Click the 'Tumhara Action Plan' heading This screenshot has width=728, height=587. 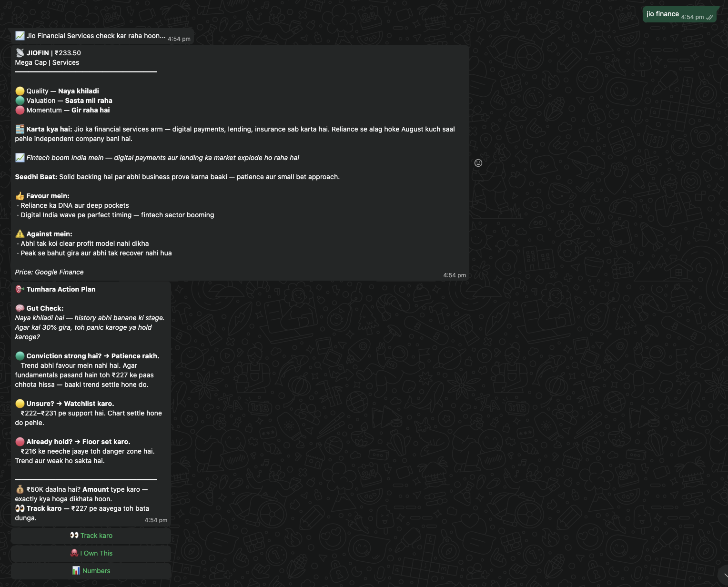(61, 289)
